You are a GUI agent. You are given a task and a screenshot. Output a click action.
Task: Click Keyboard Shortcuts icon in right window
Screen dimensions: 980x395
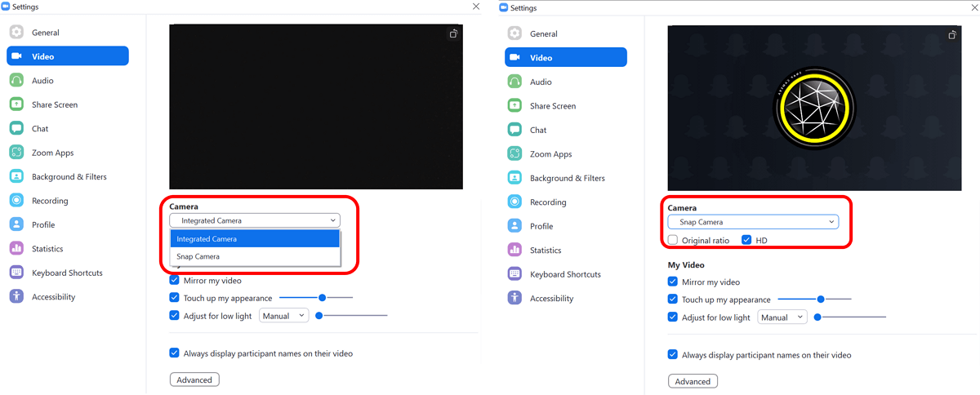(514, 274)
